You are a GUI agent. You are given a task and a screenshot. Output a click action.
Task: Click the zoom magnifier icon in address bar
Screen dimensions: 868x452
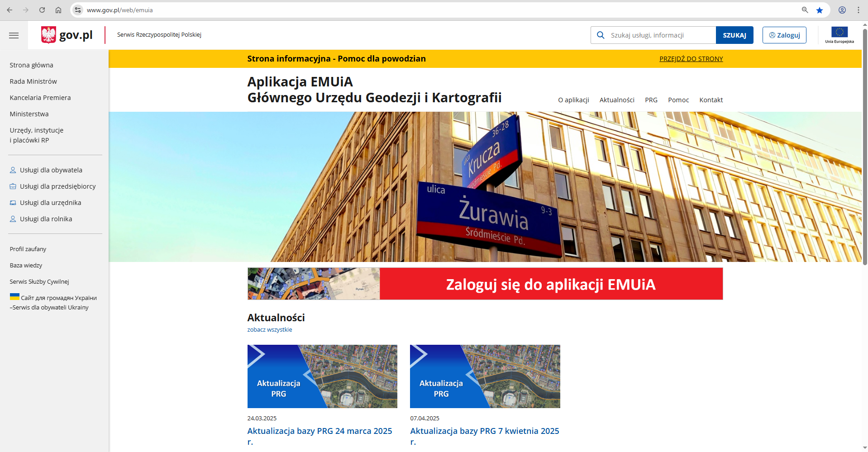pyautogui.click(x=805, y=10)
